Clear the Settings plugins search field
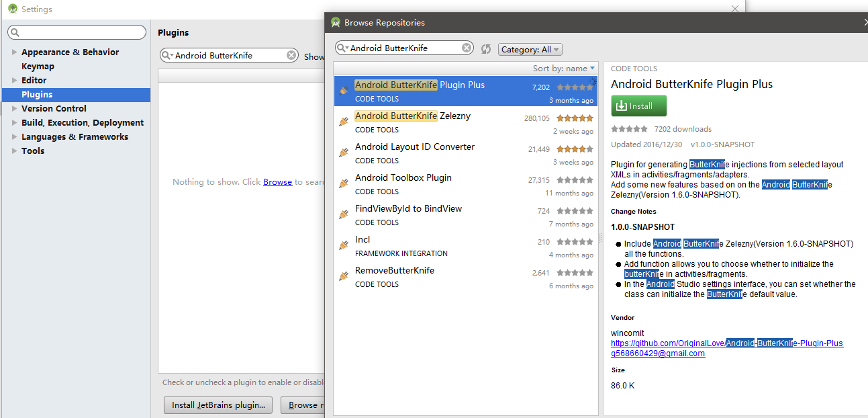 [291, 55]
